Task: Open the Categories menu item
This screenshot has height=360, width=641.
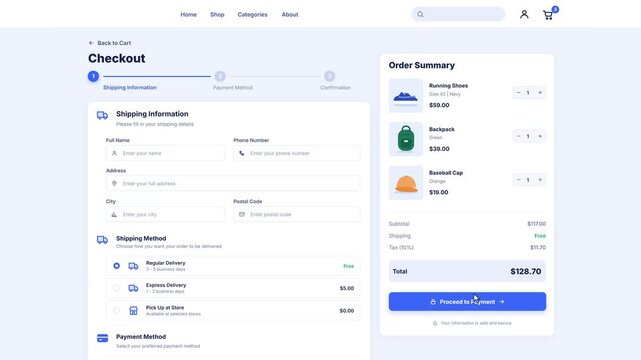Action: point(252,14)
